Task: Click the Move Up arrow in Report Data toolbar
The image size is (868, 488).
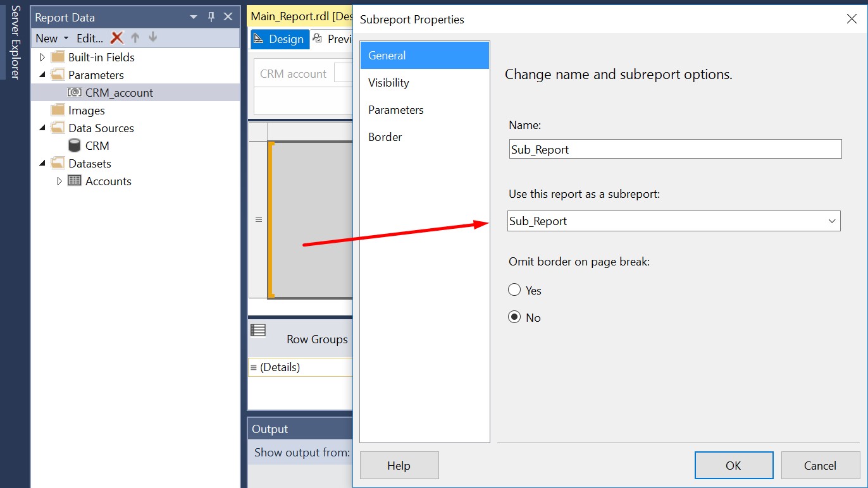Action: pyautogui.click(x=135, y=38)
